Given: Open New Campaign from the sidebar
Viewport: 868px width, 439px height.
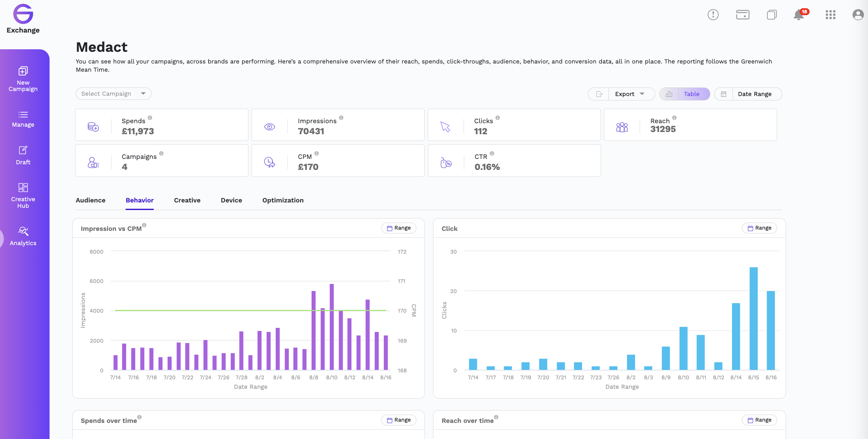Looking at the screenshot, I should [x=23, y=79].
